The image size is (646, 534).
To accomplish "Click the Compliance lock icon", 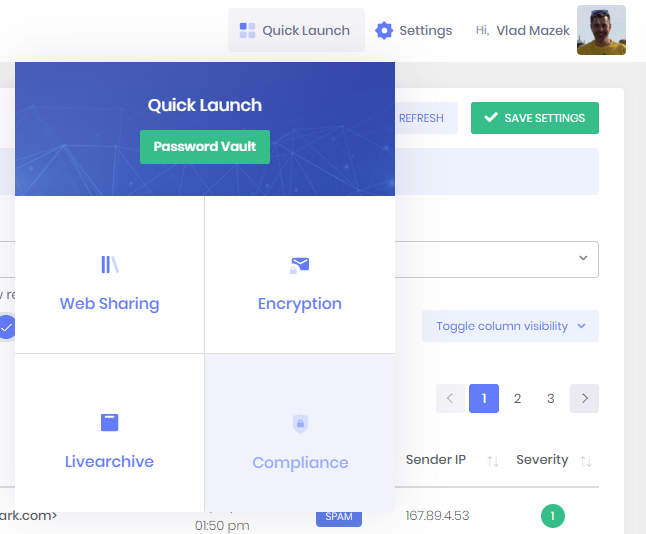I will click(x=299, y=424).
